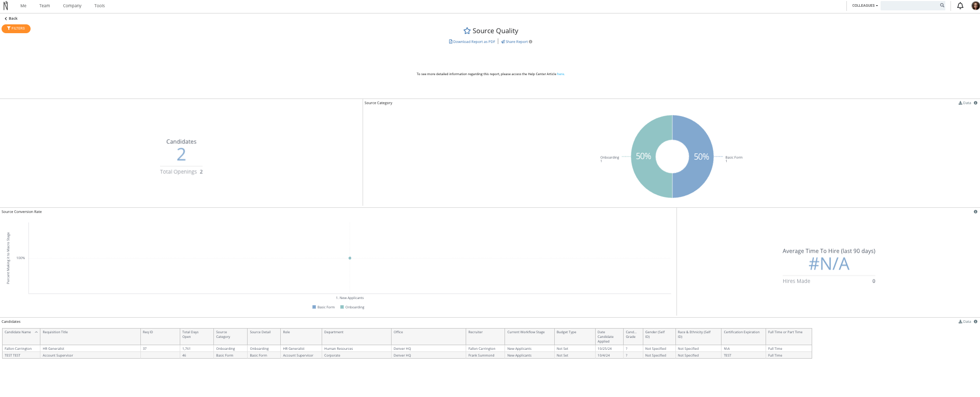Download Report as PDF
The height and width of the screenshot is (397, 980).
coord(472,42)
